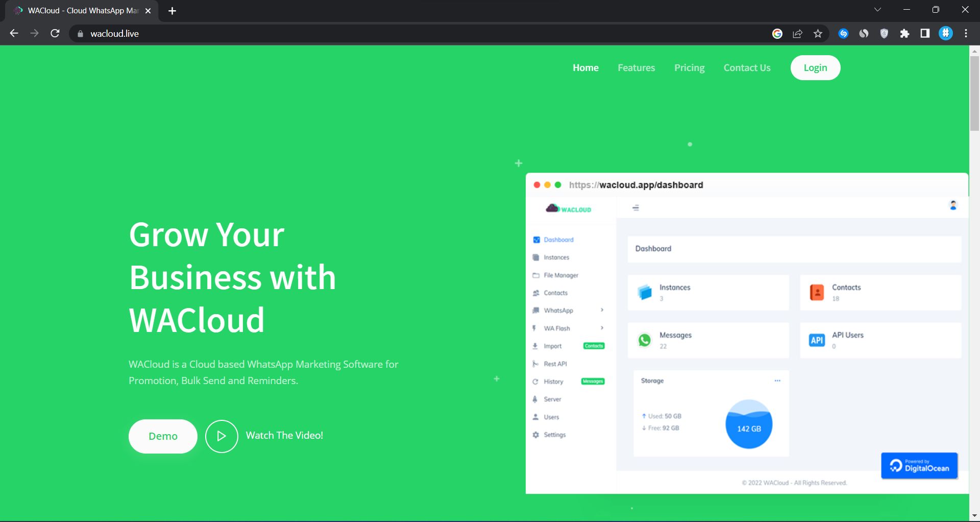
Task: Open the vinyl-disc extension icon
Action: (x=864, y=34)
